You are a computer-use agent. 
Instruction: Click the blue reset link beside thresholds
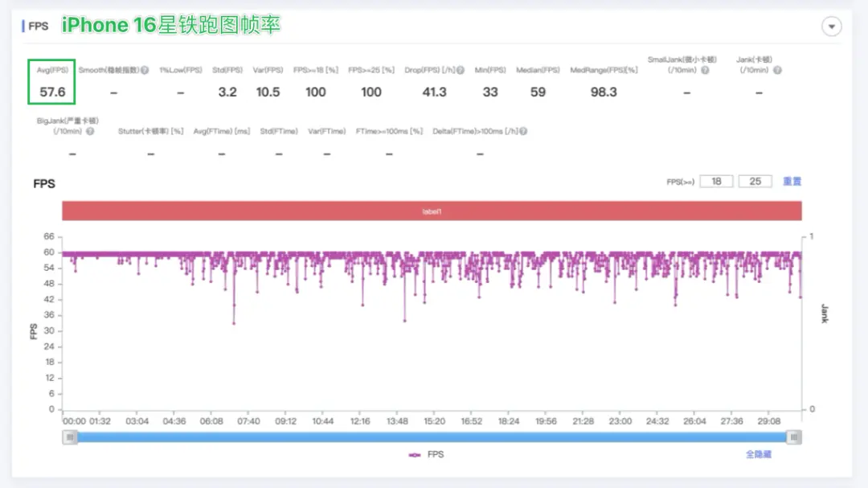click(792, 182)
